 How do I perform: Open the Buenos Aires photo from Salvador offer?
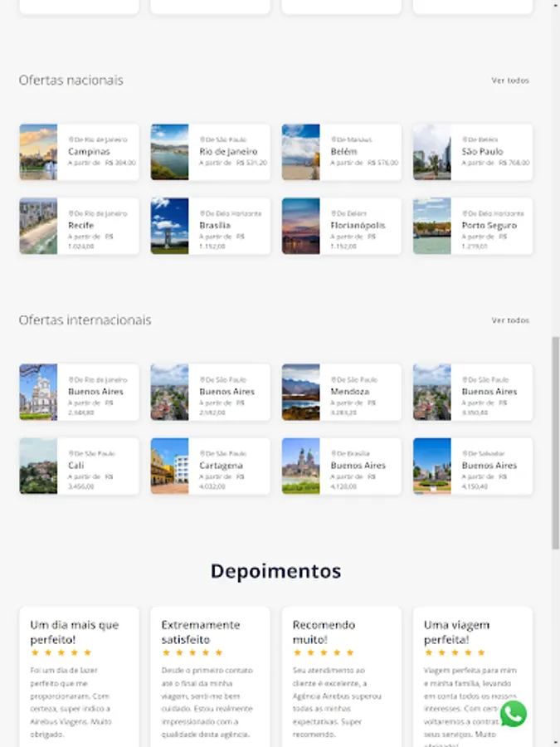click(x=432, y=466)
